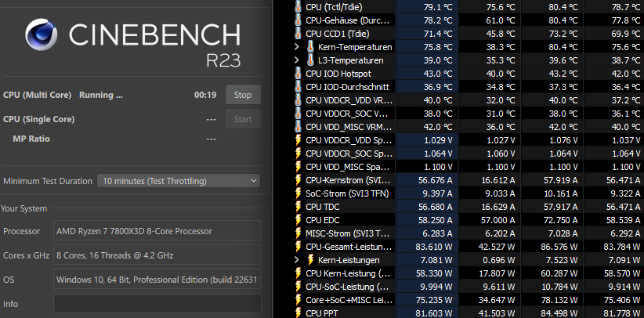This screenshot has height=318, width=644.
Task: Click the Cinebench sphere logo
Action: click(x=41, y=34)
